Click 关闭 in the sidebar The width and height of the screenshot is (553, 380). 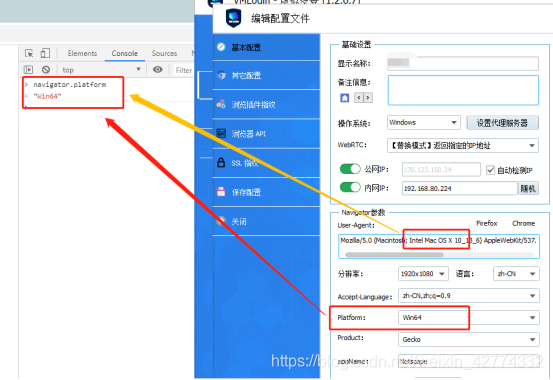pyautogui.click(x=266, y=221)
